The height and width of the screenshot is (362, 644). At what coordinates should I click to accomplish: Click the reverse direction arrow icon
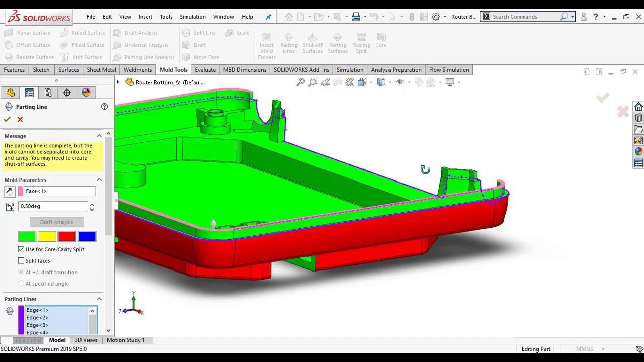tap(9, 191)
